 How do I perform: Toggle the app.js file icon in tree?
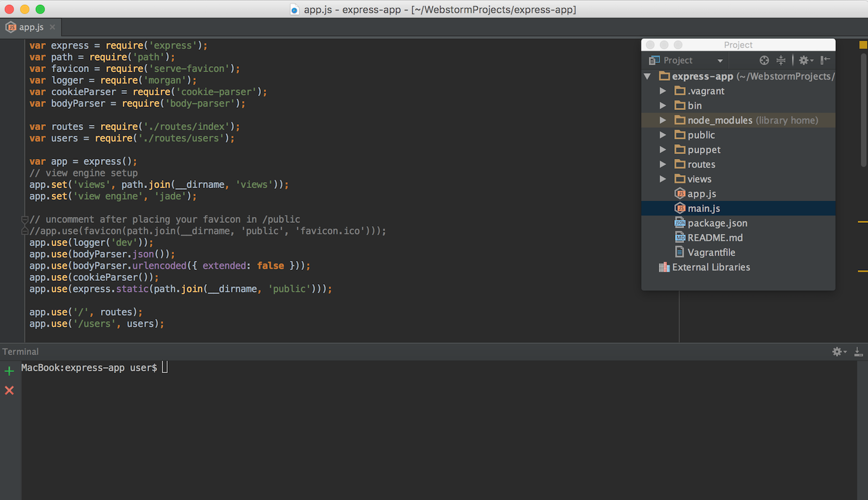(680, 194)
